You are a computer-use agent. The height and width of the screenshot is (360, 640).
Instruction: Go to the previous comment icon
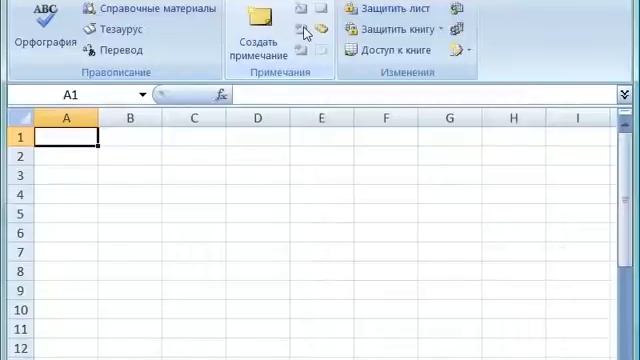pyautogui.click(x=301, y=29)
